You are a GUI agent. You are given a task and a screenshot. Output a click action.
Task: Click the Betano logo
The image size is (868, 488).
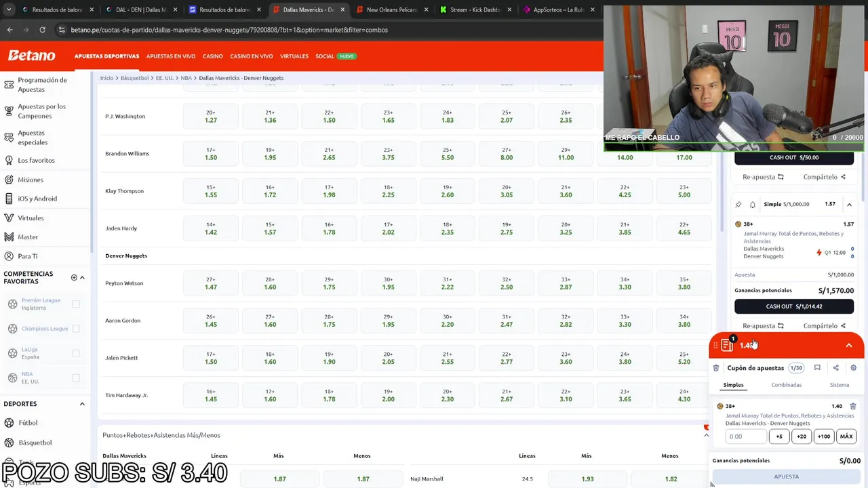32,56
